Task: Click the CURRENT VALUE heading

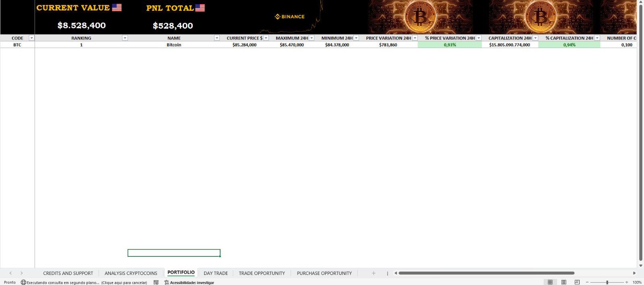Action: point(73,8)
